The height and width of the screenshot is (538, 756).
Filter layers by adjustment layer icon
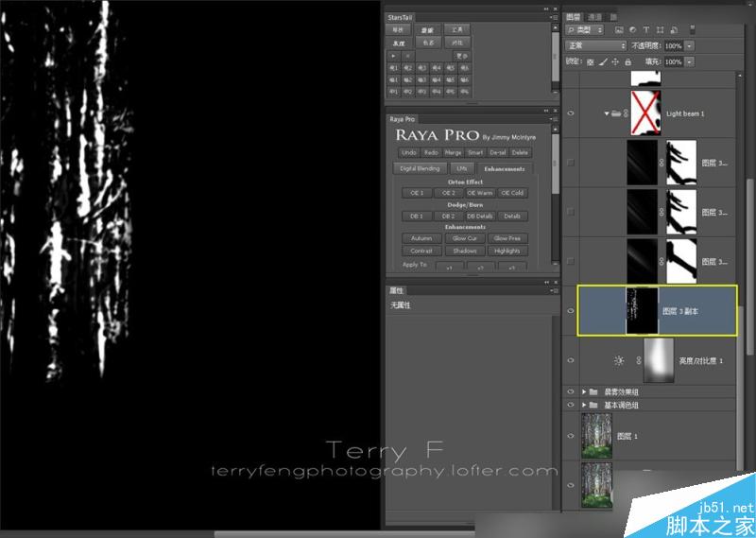632,30
